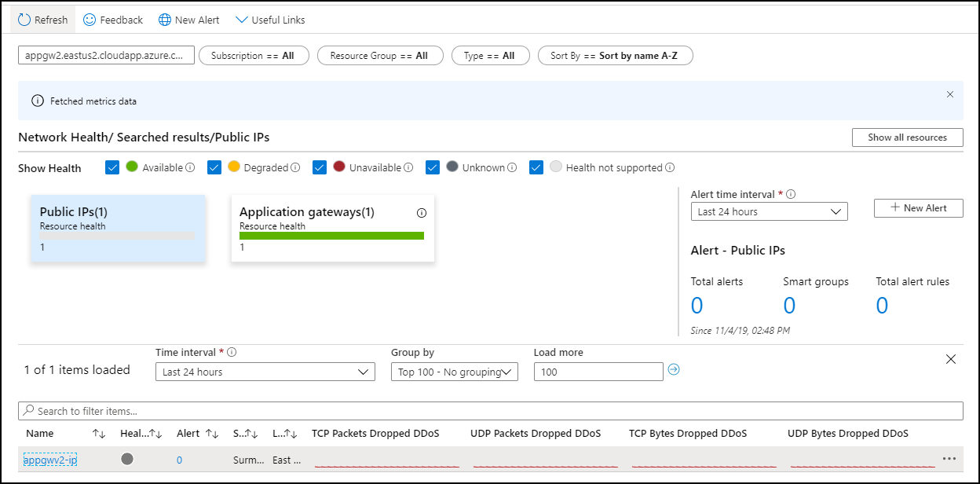Uncheck the Available health checkbox
Screen dimensions: 980x484
click(x=112, y=167)
